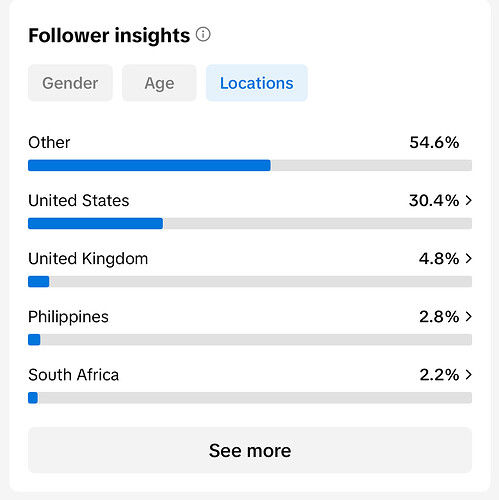The height and width of the screenshot is (500, 499).
Task: Open the Philippines location label
Action: tap(68, 317)
